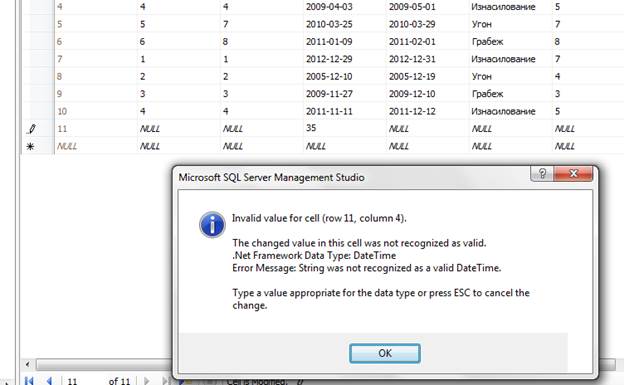Select the invalid cell containing 35
Image resolution: width=624 pixels, height=385 pixels.
point(344,128)
